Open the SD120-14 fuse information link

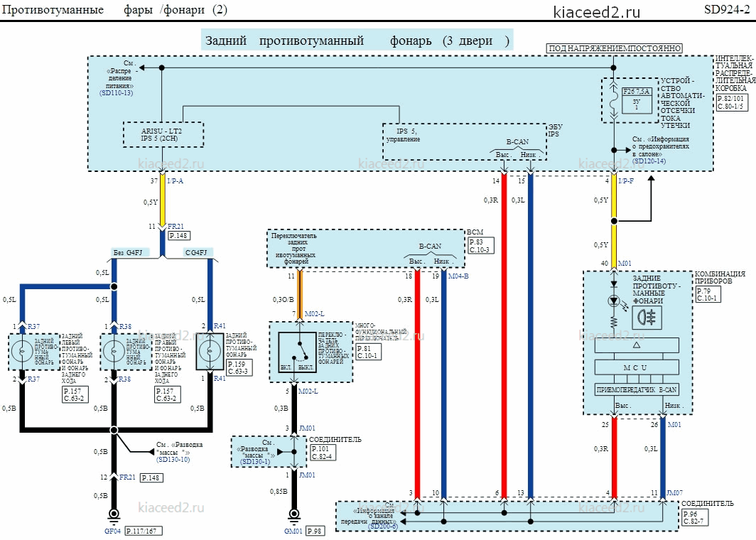coord(649,161)
